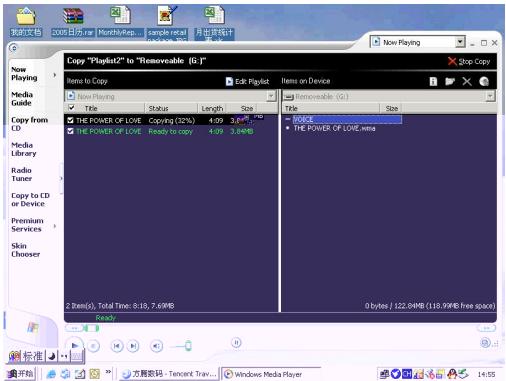The height and width of the screenshot is (381, 506).
Task: Click the IME soft keyboard icon
Action: tap(77, 357)
